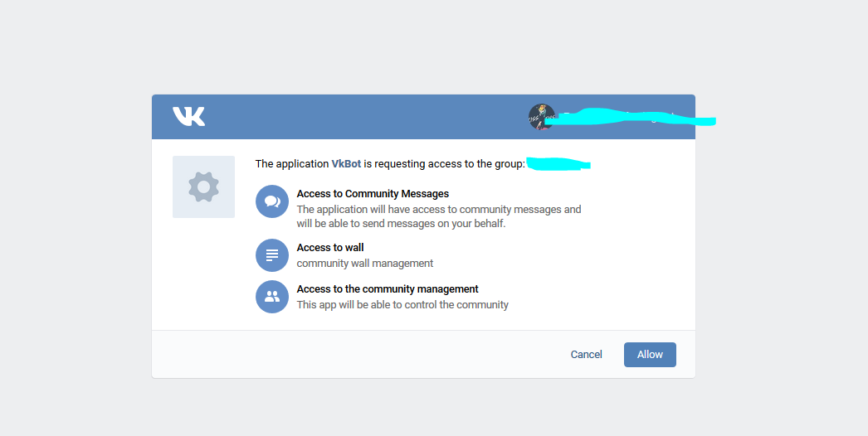The height and width of the screenshot is (436, 868).
Task: Allow VkBot access to the group
Action: click(650, 355)
